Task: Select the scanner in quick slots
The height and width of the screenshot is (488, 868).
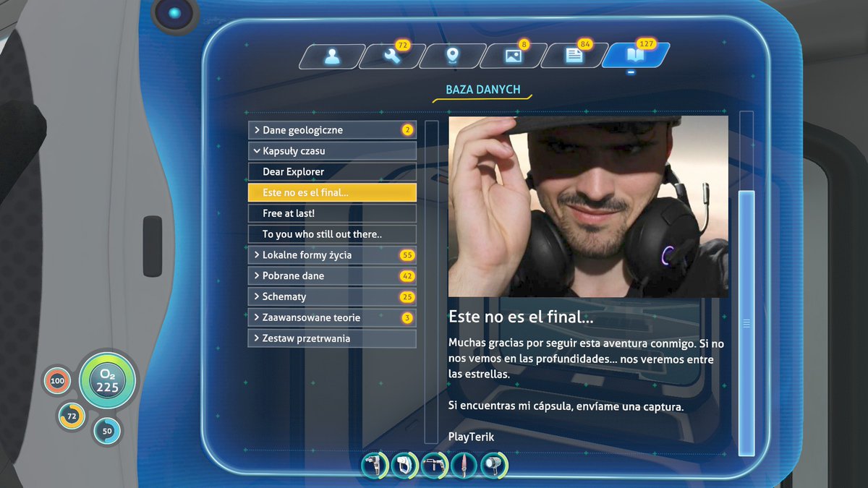Action: [406, 464]
